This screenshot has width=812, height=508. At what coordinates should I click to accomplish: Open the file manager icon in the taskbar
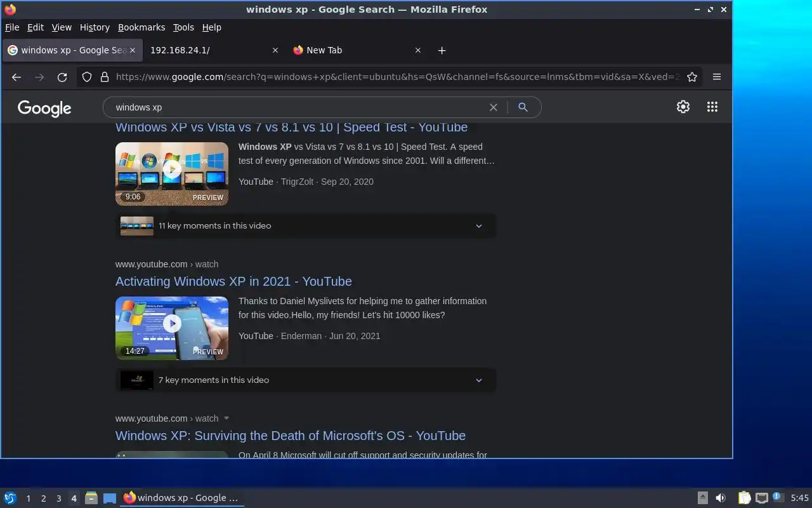pyautogui.click(x=91, y=498)
